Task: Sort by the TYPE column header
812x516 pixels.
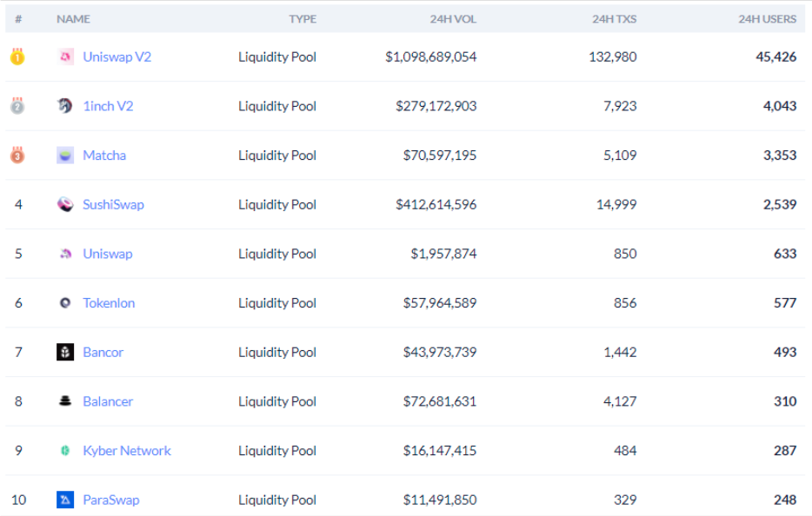Action: pos(303,19)
